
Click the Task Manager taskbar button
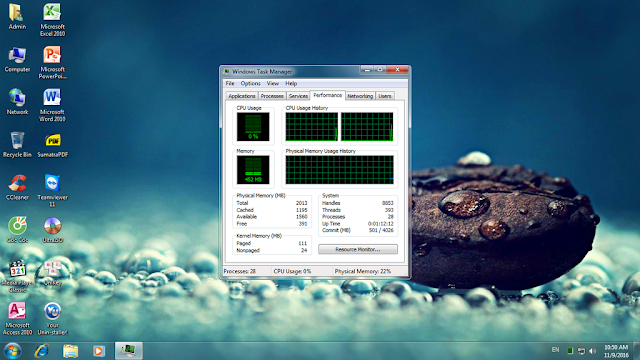coord(129,351)
